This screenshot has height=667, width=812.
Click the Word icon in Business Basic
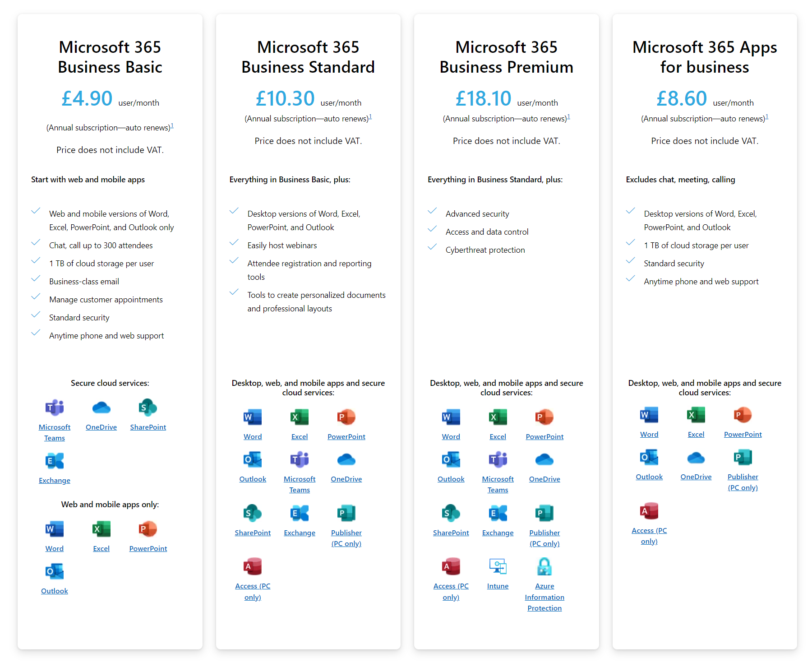point(55,529)
